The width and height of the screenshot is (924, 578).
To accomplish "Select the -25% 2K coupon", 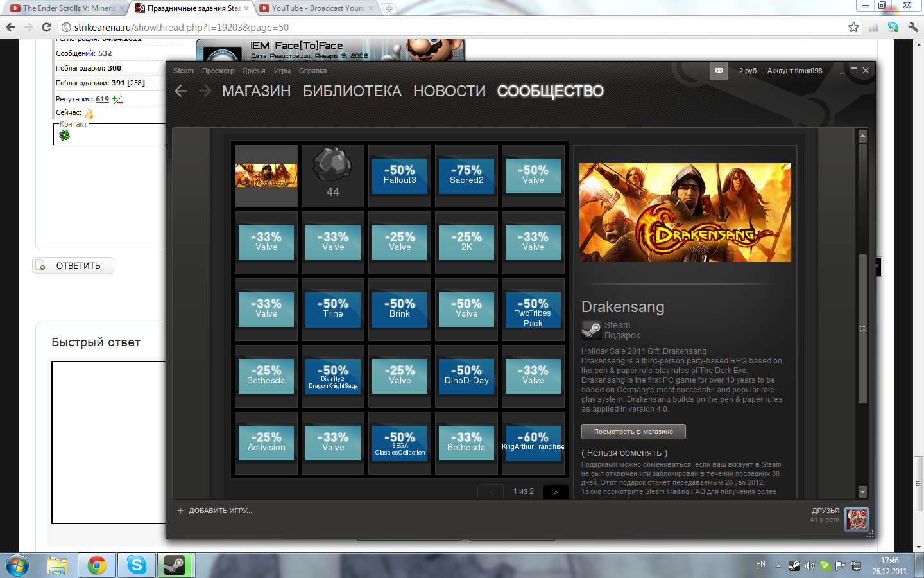I will [x=466, y=242].
